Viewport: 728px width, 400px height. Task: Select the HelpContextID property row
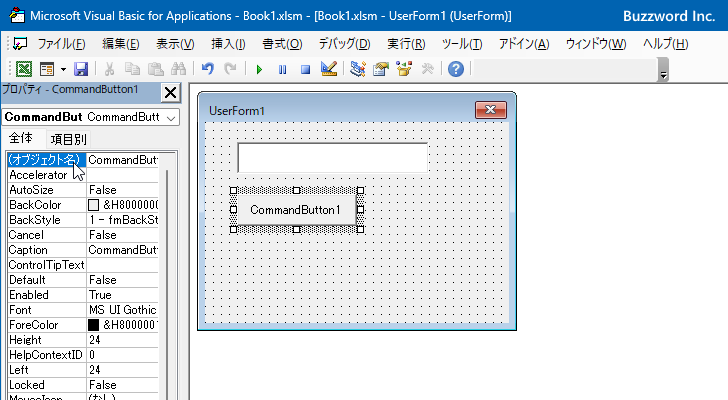pos(83,355)
